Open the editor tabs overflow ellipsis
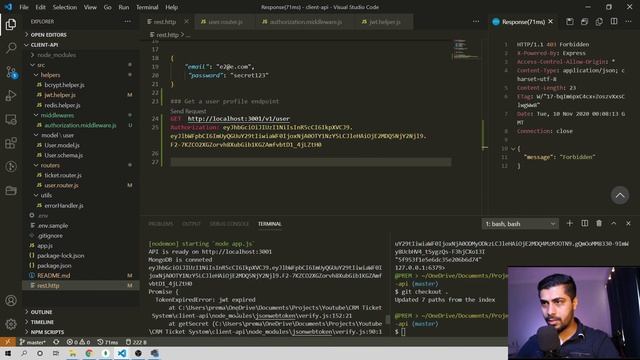Image resolution: width=640 pixels, height=360 pixels. [x=476, y=22]
